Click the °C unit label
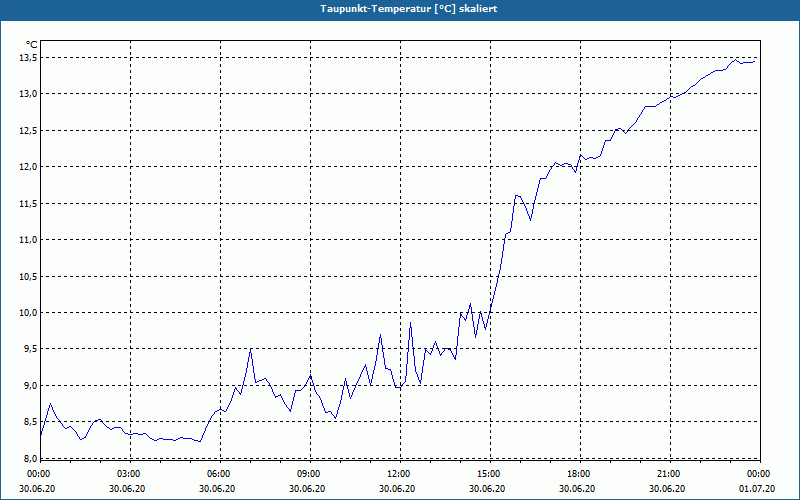Screen dimensions: 800x500 (x=32, y=45)
